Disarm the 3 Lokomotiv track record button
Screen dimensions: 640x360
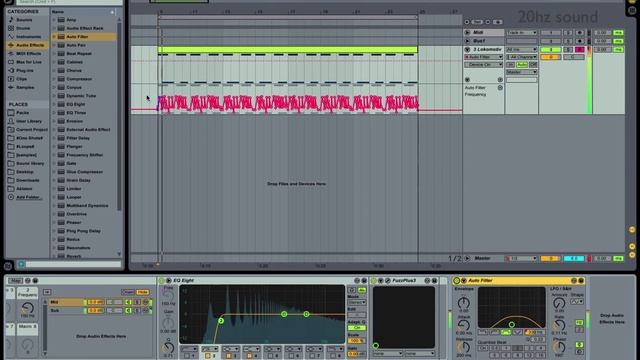pyautogui.click(x=579, y=49)
